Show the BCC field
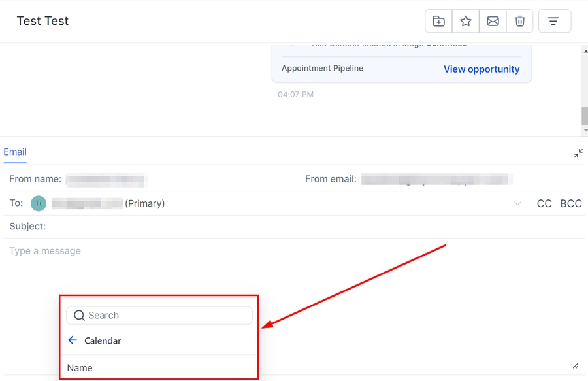This screenshot has width=588, height=381. tap(570, 204)
